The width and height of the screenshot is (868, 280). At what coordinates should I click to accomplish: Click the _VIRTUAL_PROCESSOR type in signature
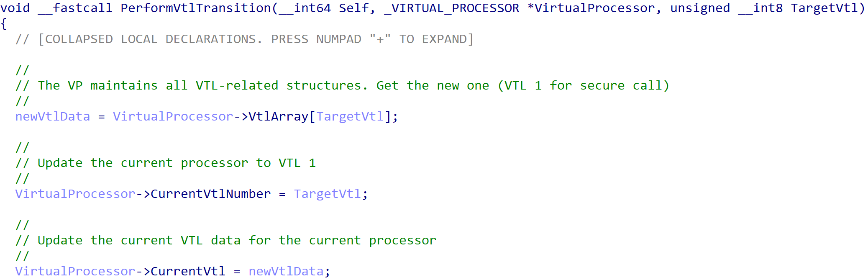coord(451,8)
